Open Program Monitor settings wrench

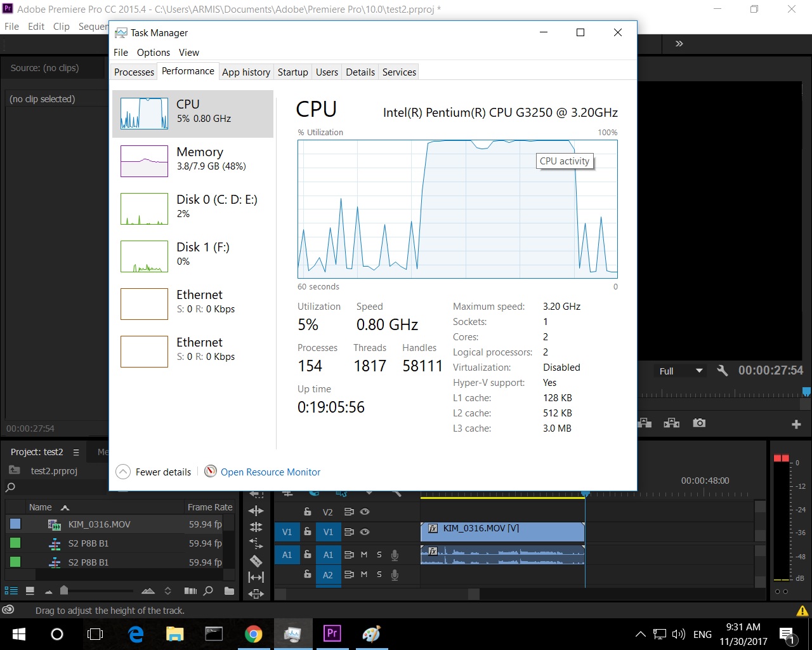point(722,371)
